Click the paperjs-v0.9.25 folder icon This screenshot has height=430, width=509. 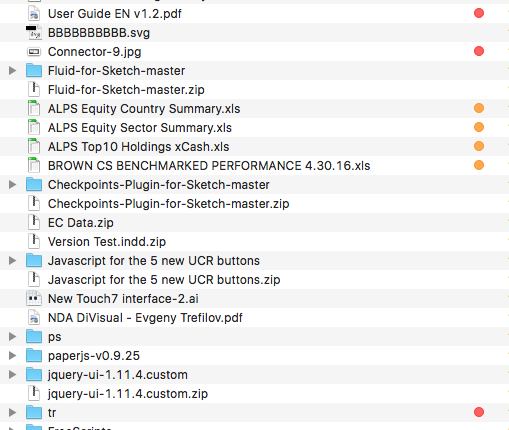click(x=34, y=356)
